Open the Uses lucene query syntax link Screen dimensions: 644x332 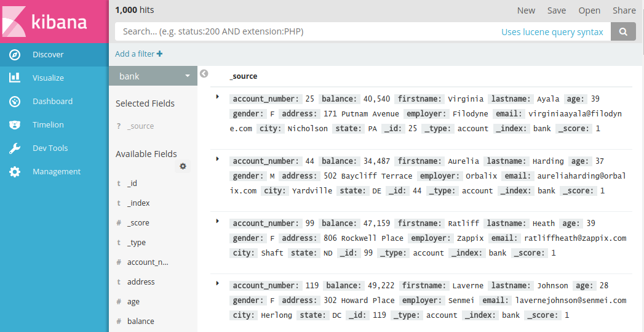click(x=552, y=32)
